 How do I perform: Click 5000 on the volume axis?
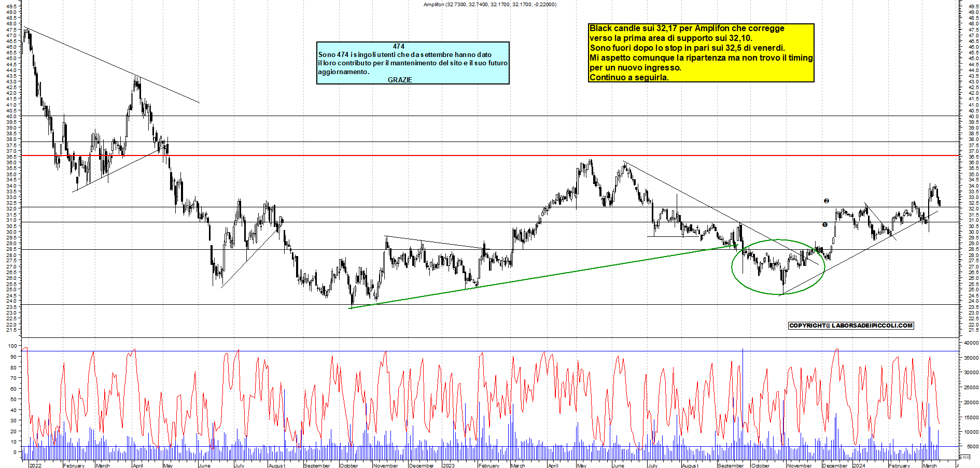click(x=973, y=446)
